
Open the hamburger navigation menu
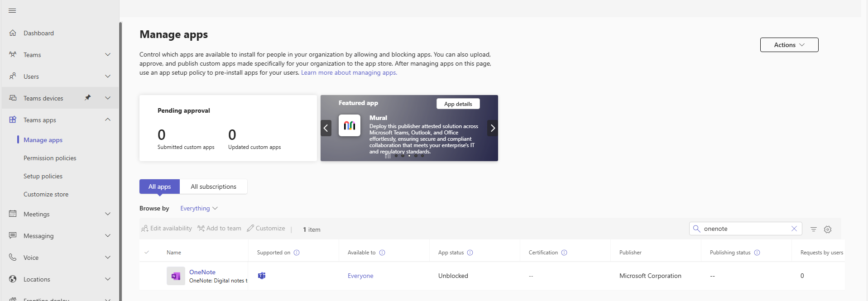[12, 10]
